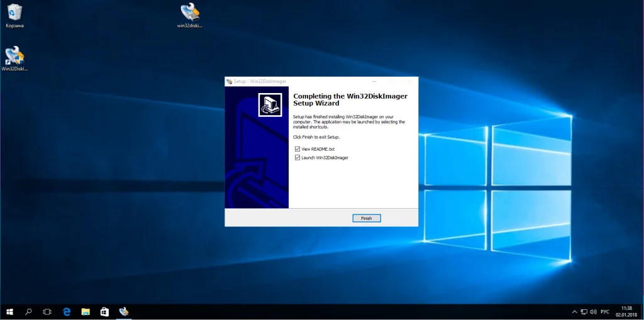Click the 'Click Finish to exit Setup.' text
The image size is (644, 320).
click(x=316, y=137)
